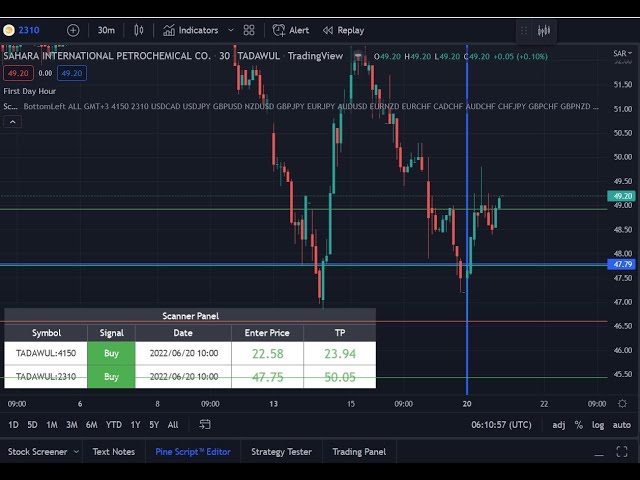640x480 pixels.
Task: Click the toolbar drag handle dots
Action: coord(524,31)
